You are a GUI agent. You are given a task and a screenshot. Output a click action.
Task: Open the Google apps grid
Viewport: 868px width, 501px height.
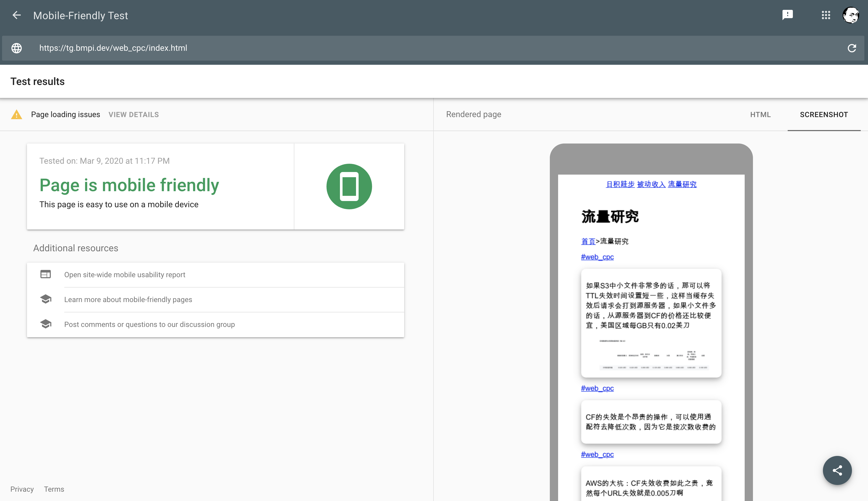pos(826,15)
